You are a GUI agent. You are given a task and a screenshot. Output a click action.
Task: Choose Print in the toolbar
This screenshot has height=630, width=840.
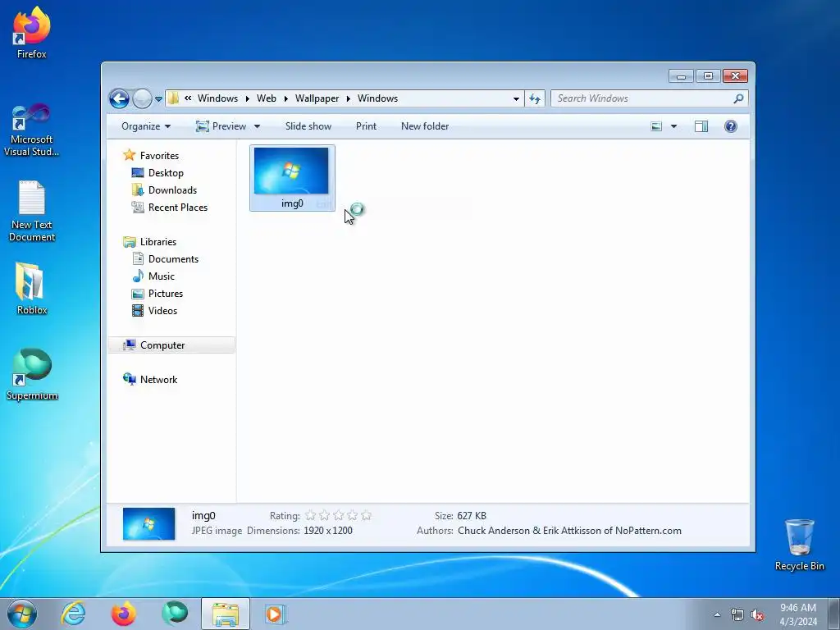click(366, 126)
